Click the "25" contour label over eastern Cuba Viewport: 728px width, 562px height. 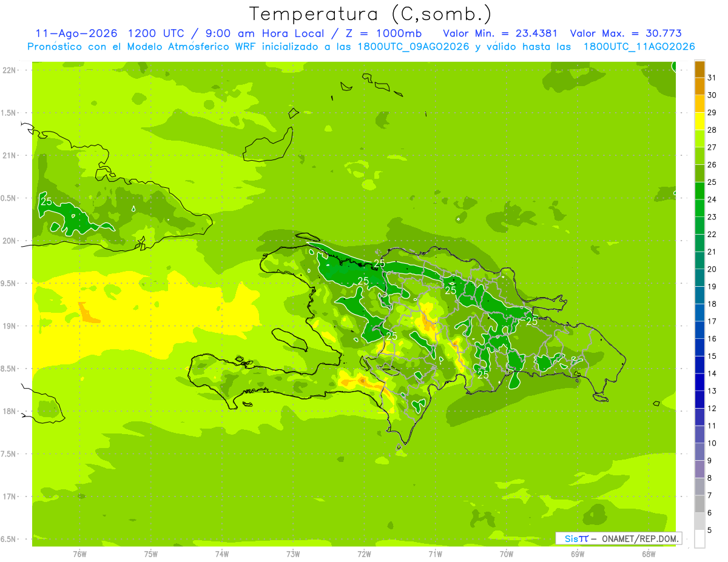point(46,202)
